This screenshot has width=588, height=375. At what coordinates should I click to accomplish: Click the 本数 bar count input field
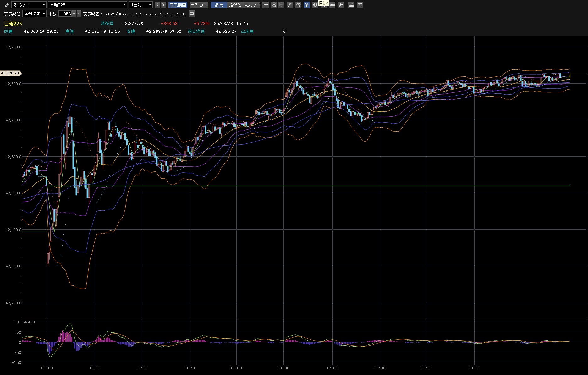(65, 14)
